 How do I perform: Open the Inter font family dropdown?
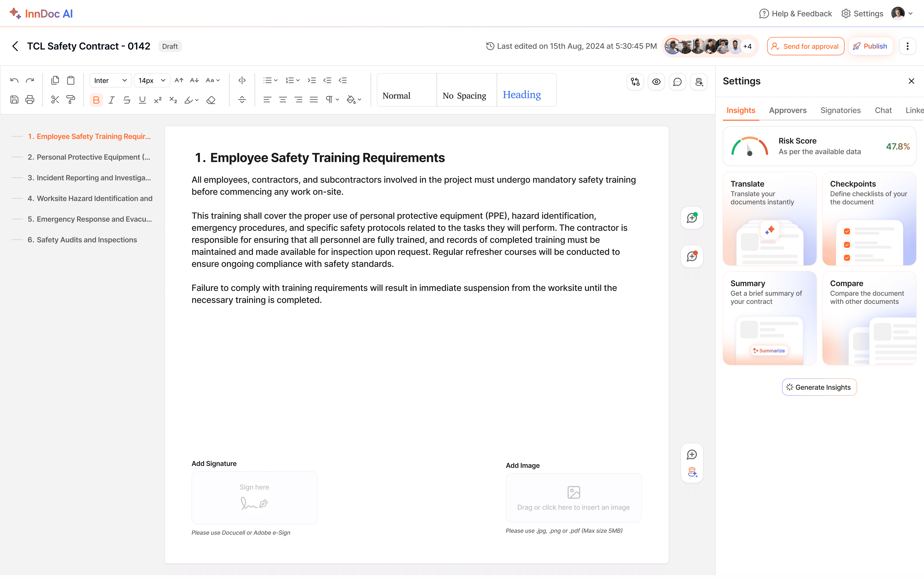coord(110,81)
